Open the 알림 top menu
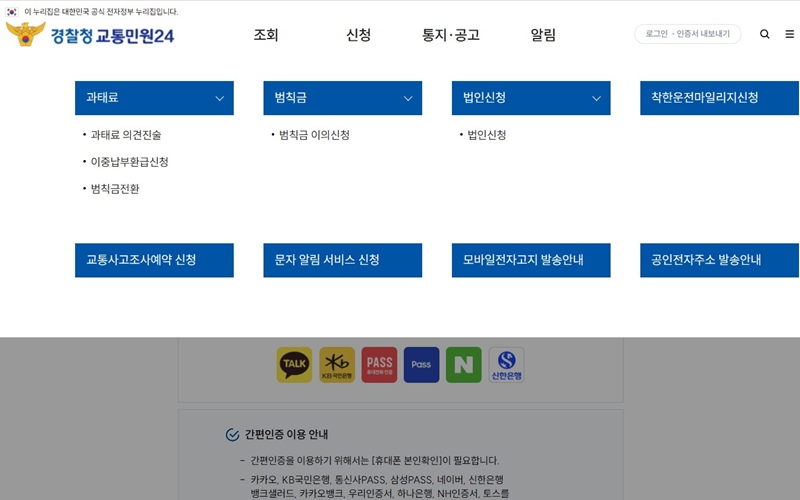The image size is (800, 500). click(x=543, y=35)
